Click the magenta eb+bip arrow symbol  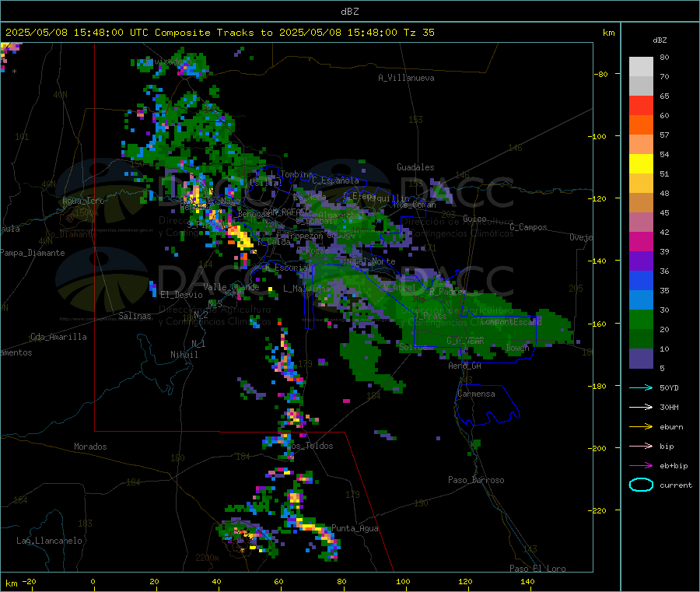tap(641, 465)
